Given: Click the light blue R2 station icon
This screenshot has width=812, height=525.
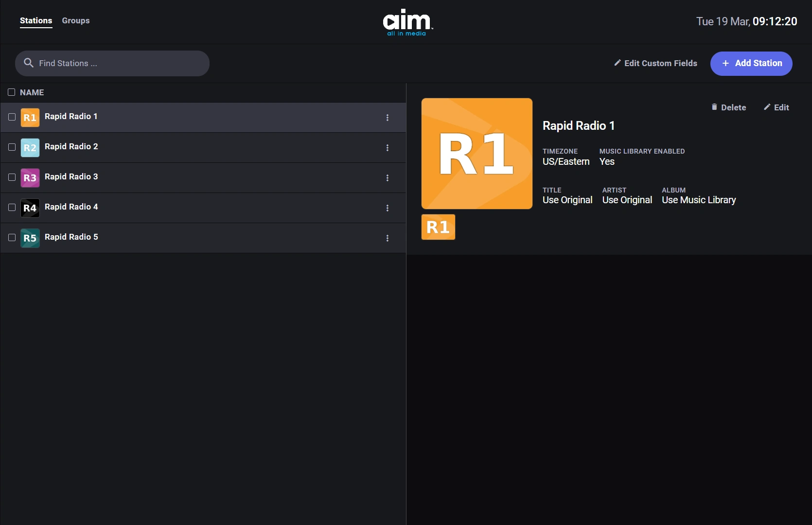Looking at the screenshot, I should pyautogui.click(x=30, y=147).
